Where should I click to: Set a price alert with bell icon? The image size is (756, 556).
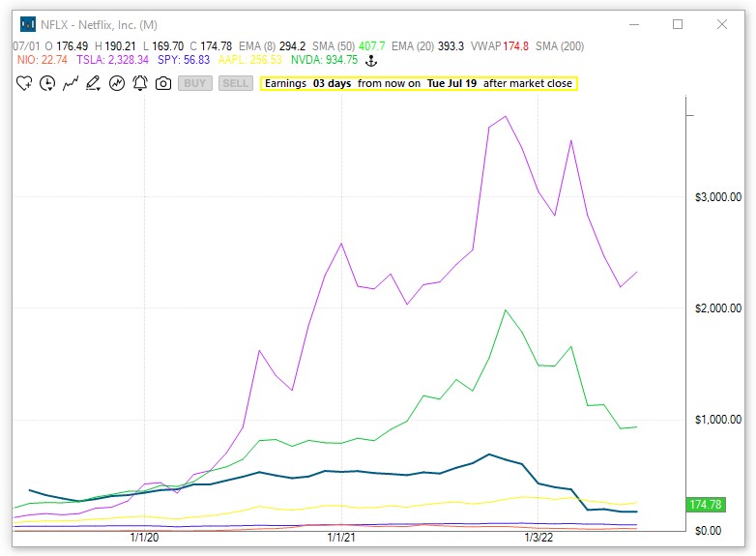(x=140, y=84)
